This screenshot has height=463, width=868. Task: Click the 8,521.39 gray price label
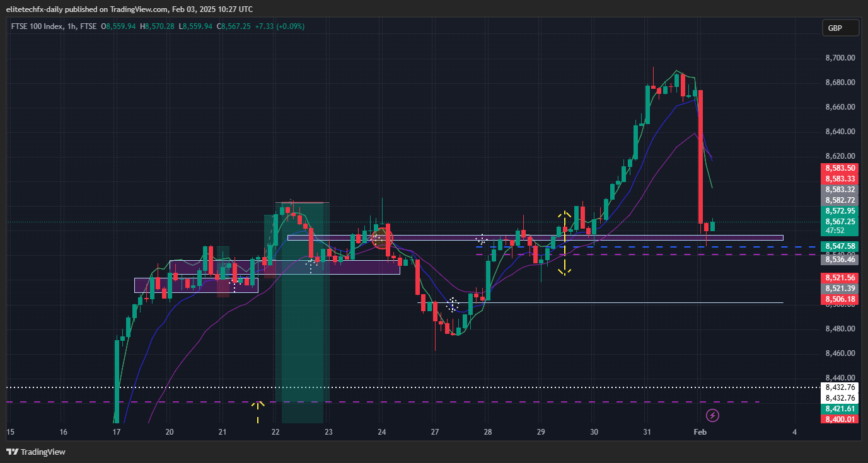[x=840, y=289]
